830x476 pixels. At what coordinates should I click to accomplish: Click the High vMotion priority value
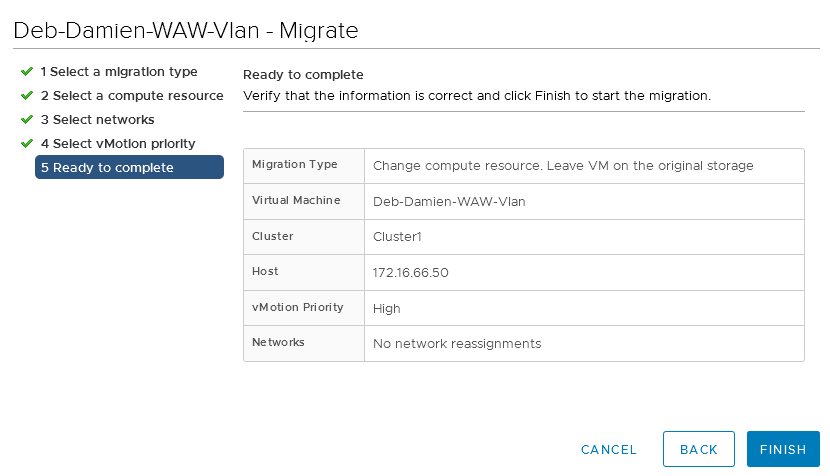(x=387, y=309)
